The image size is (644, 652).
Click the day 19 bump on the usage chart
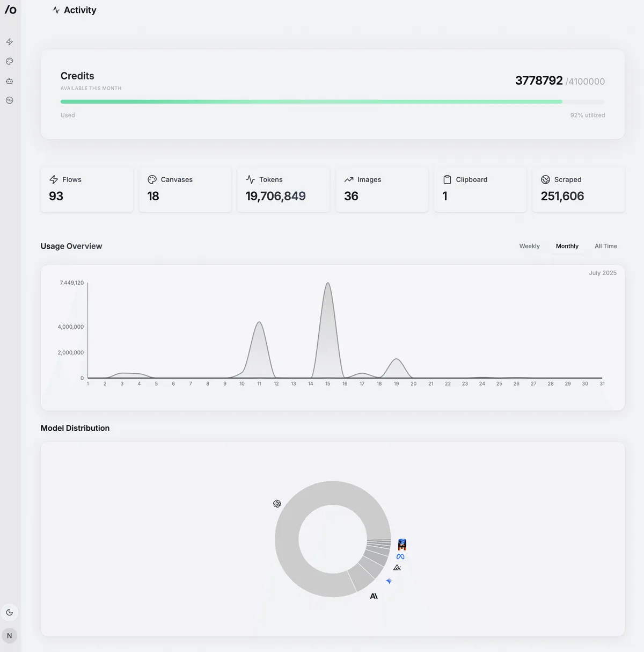coord(396,360)
